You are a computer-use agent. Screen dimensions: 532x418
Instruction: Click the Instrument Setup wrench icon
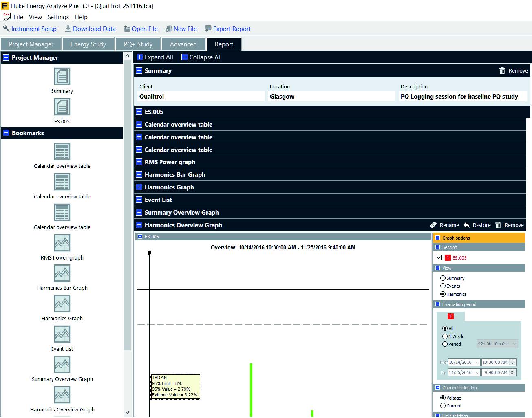6,29
